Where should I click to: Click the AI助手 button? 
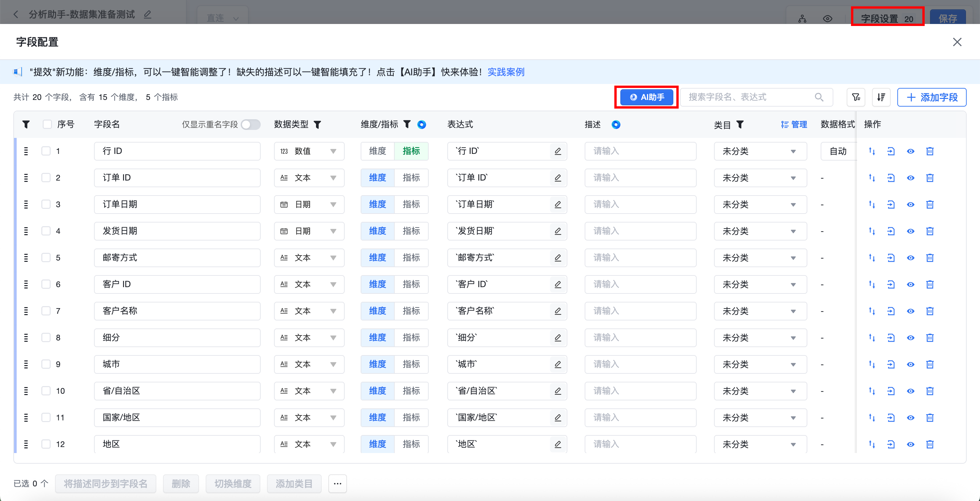(646, 97)
